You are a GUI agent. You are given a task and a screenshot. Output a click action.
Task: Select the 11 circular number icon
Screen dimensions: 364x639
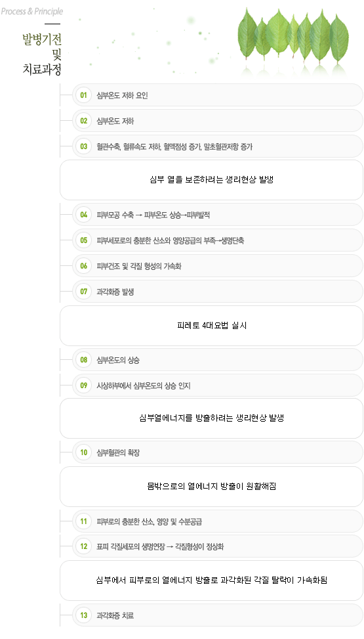coord(83,521)
